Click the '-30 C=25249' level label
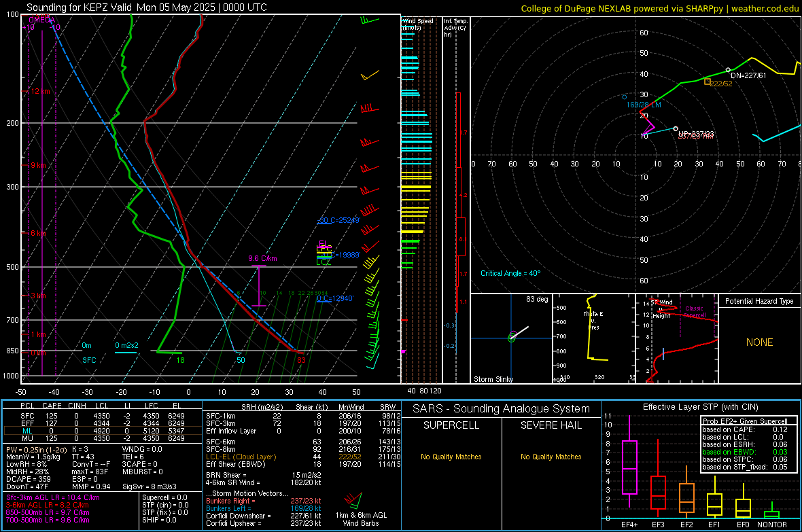The image size is (802, 532). tap(338, 220)
